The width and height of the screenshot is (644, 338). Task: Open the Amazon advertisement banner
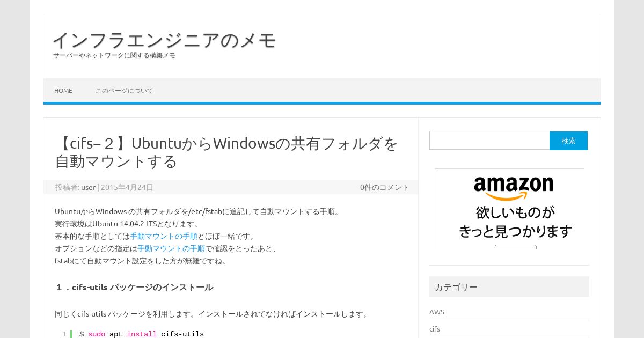[x=509, y=209]
